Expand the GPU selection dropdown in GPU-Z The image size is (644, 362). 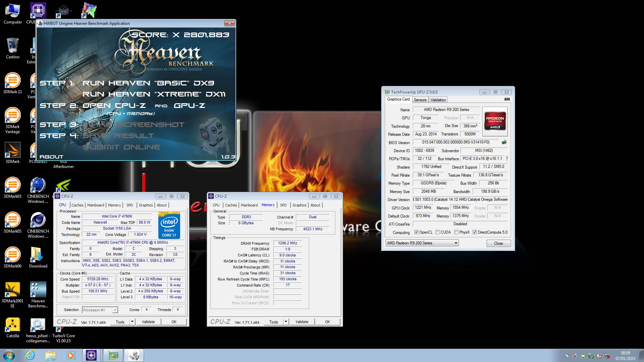pos(422,243)
